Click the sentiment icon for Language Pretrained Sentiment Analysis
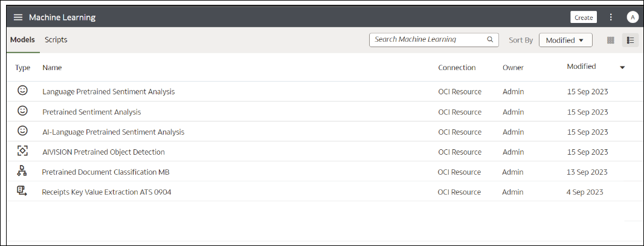This screenshot has width=644, height=246. [x=22, y=90]
